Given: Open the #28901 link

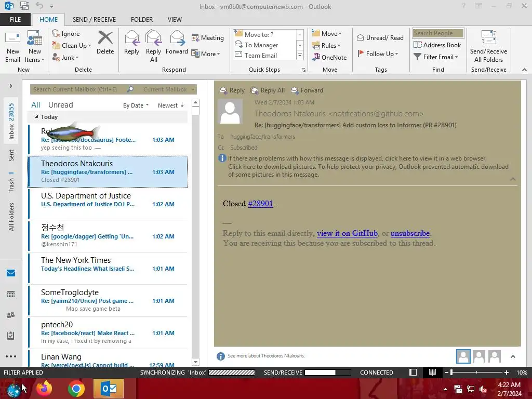Looking at the screenshot, I should 261,204.
